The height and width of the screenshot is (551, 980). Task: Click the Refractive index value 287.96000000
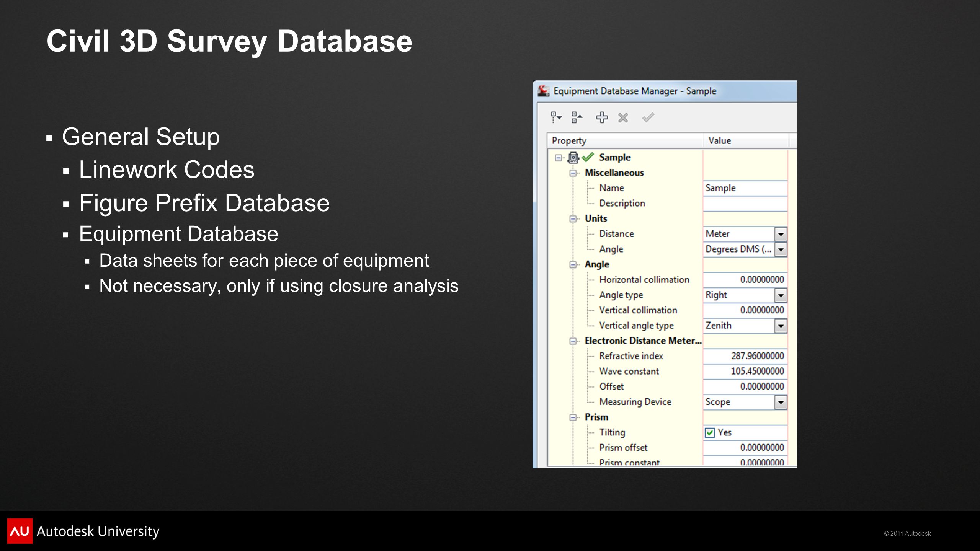[x=745, y=356]
